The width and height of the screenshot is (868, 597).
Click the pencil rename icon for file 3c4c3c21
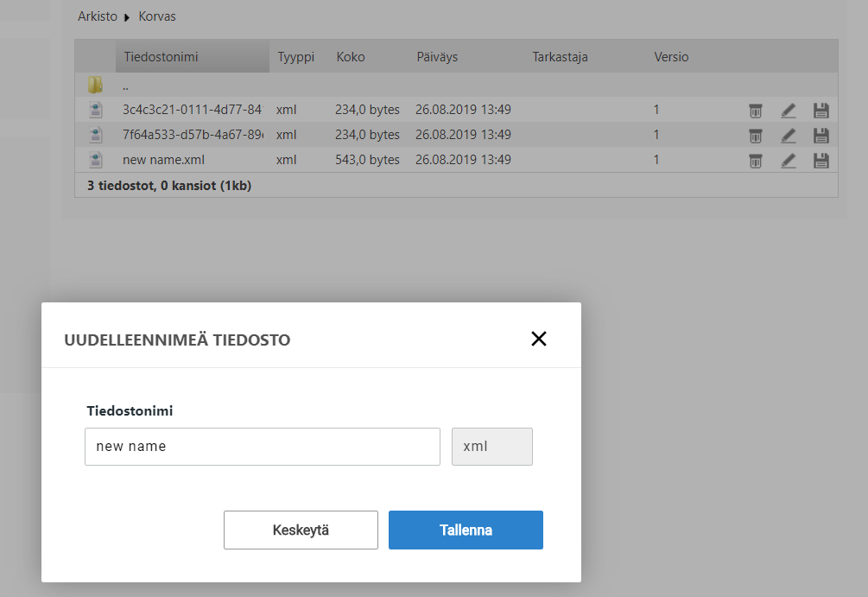coord(788,111)
